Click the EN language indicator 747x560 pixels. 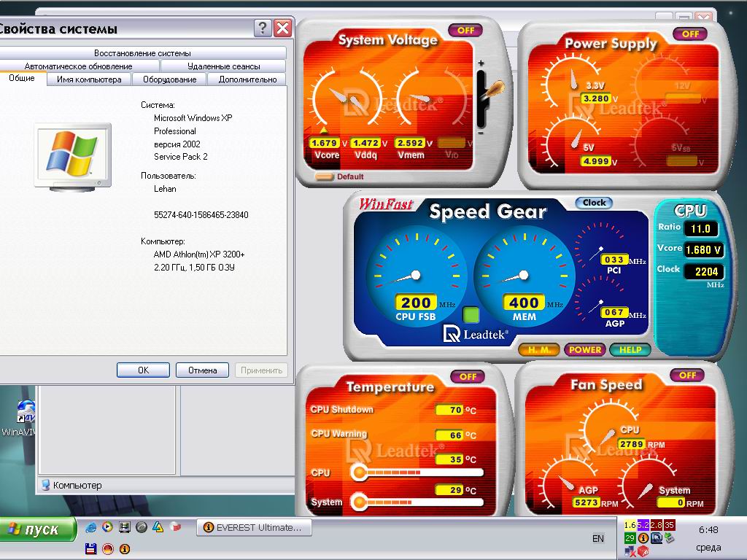[x=598, y=538]
